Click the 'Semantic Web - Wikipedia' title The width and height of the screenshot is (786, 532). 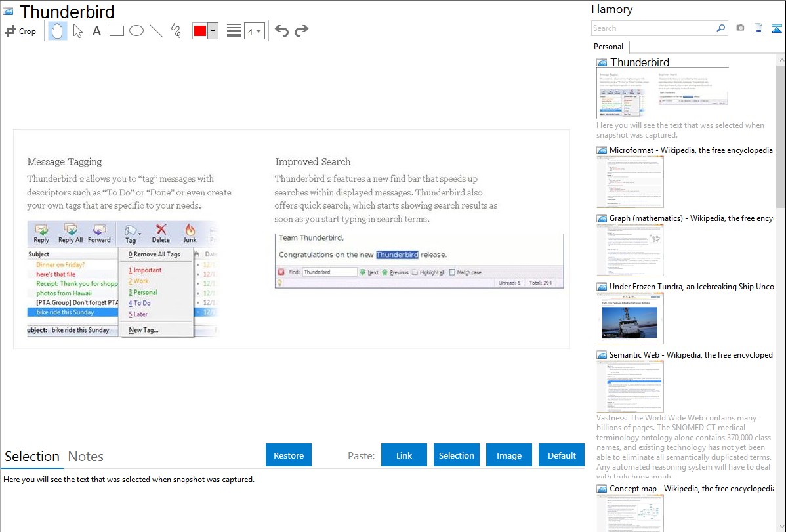point(691,354)
